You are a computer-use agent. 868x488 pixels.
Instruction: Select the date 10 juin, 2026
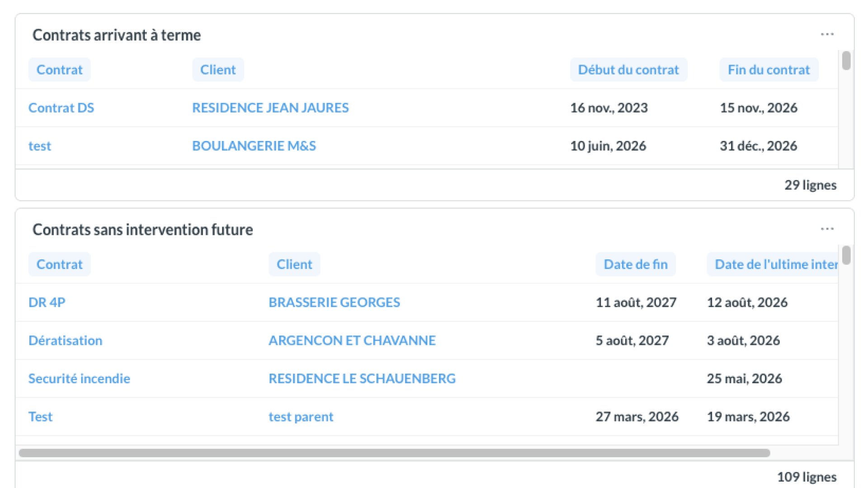[608, 146]
